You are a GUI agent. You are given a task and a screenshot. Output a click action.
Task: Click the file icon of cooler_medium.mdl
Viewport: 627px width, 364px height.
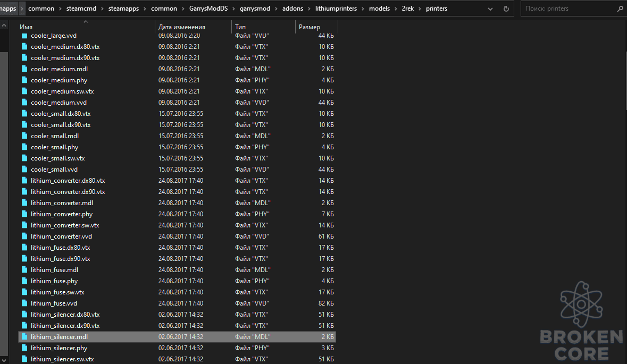coord(24,69)
